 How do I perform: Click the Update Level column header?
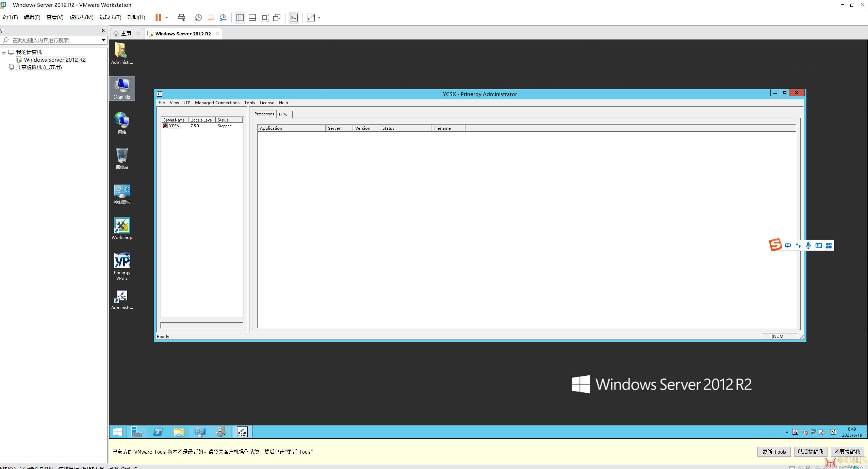coord(202,120)
